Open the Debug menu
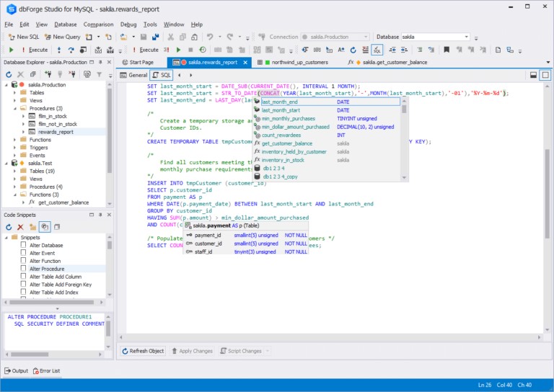The image size is (554, 392). pyautogui.click(x=128, y=24)
